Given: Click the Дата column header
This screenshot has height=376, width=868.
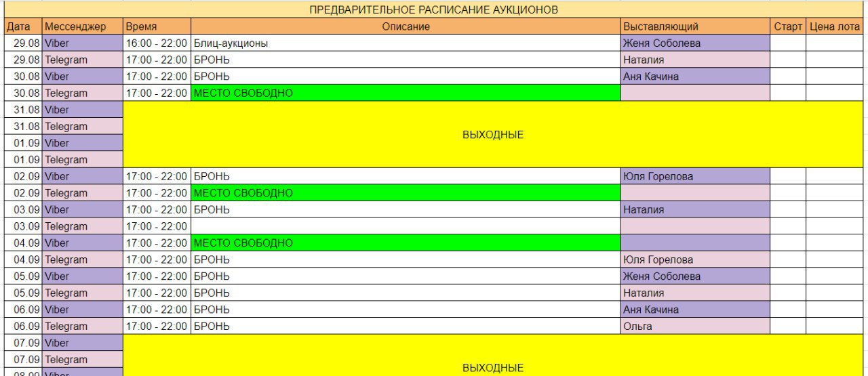Looking at the screenshot, I should tap(22, 26).
